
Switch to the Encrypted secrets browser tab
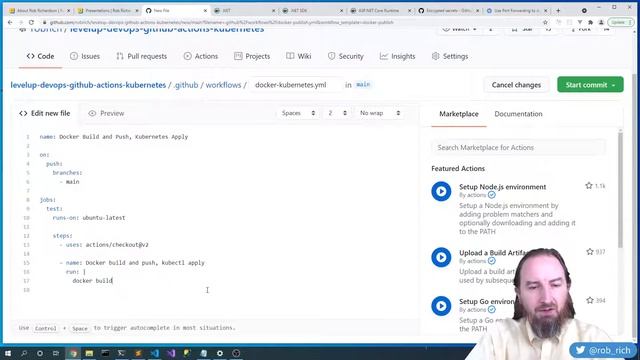click(x=448, y=11)
